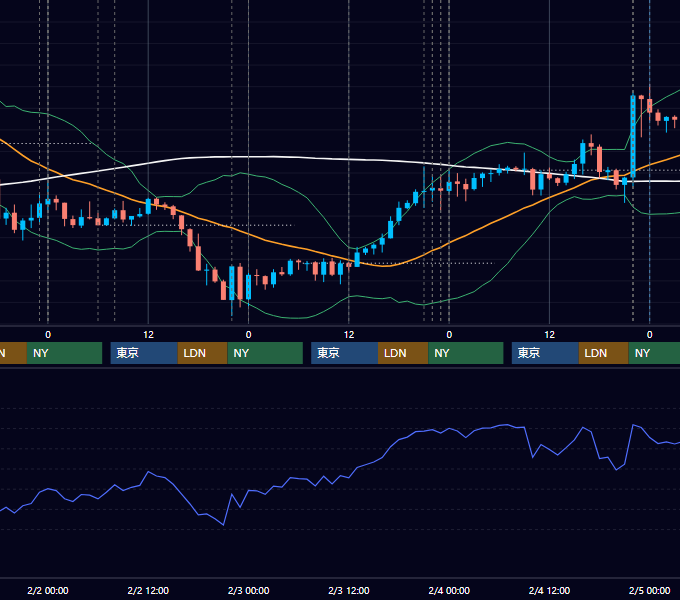Image resolution: width=680 pixels, height=600 pixels.
Task: Click the tall blue candle before 2/5 00:00
Action: (x=633, y=137)
